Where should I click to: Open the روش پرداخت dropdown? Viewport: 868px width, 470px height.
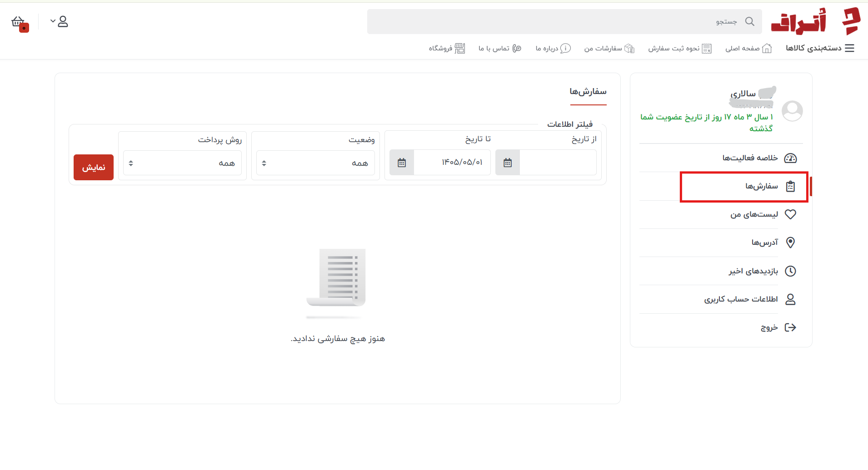pos(182,163)
